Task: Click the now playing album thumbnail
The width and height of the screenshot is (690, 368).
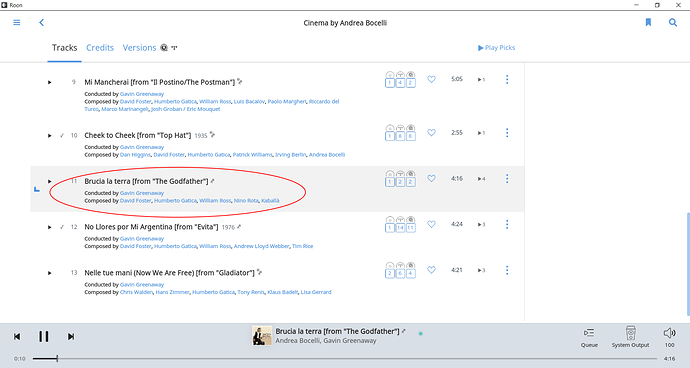Action: click(262, 335)
